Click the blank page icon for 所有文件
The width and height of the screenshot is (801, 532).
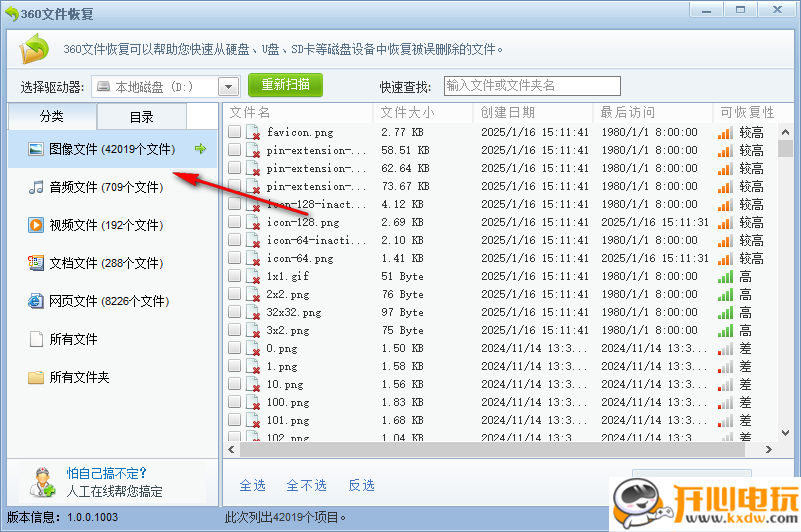click(36, 339)
